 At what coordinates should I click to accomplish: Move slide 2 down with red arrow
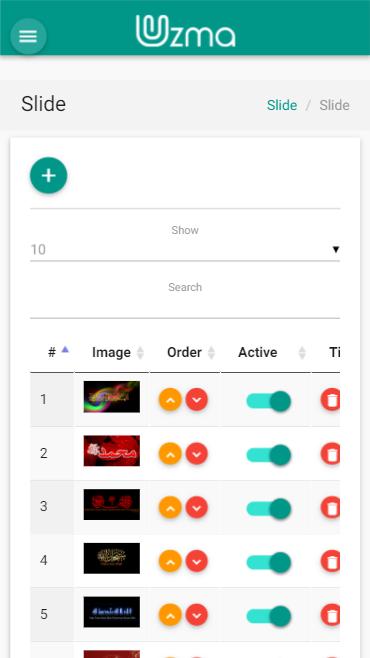point(197,454)
